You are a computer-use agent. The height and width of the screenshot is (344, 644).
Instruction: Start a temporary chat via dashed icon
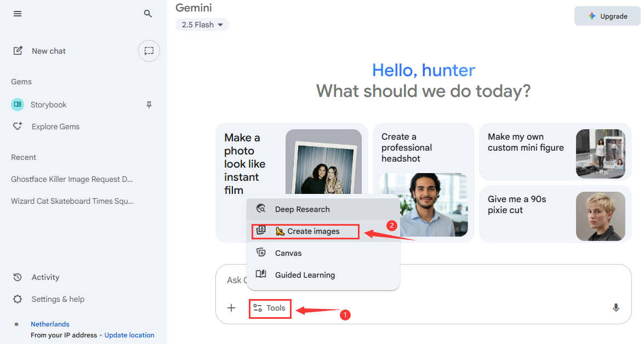coord(149,51)
